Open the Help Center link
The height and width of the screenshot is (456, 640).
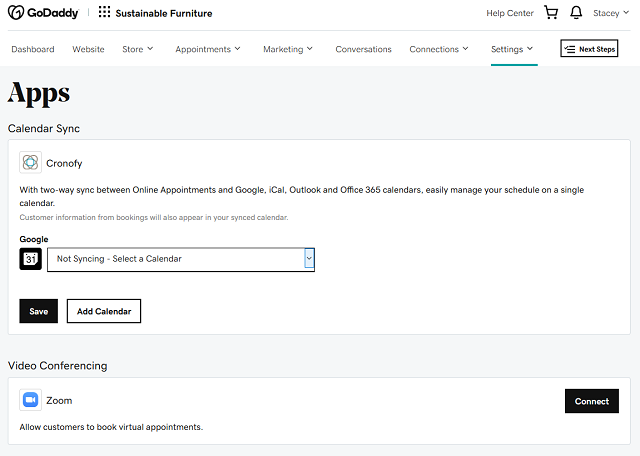[510, 13]
